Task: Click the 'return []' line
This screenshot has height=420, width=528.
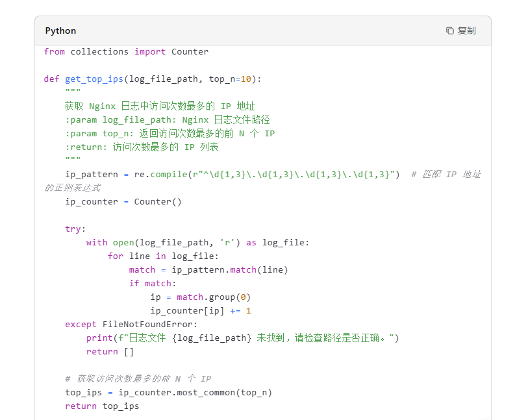Action: 110,352
